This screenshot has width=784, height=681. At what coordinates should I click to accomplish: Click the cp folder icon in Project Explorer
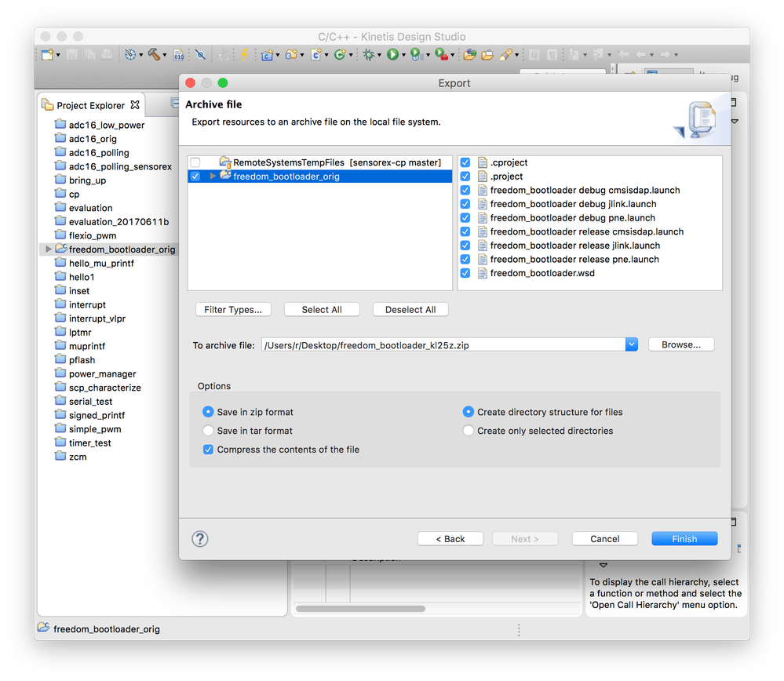point(60,194)
